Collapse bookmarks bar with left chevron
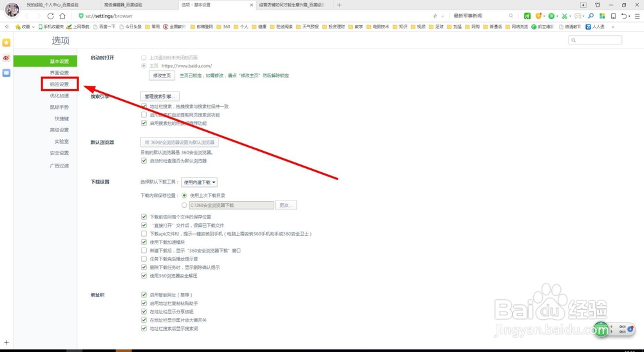This screenshot has height=352, width=644. [6, 26]
